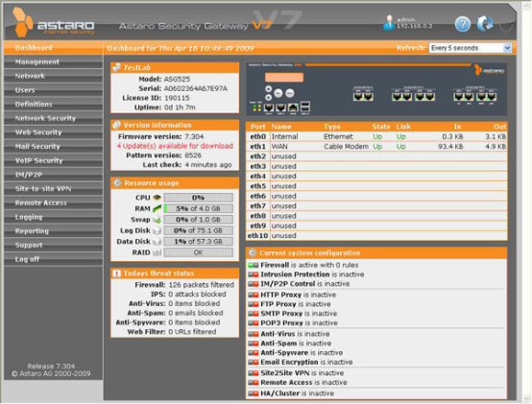532x404 pixels.
Task: Expand Reporting in sidebar
Action: [x=53, y=231]
